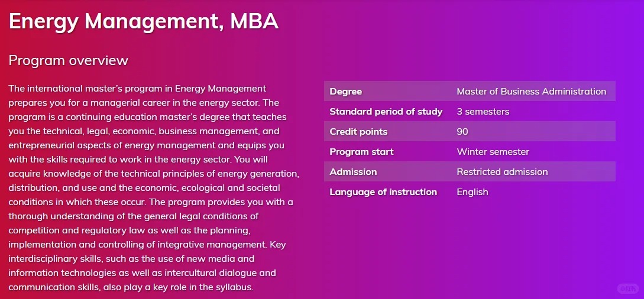Click the 90 credit points value

point(462,132)
